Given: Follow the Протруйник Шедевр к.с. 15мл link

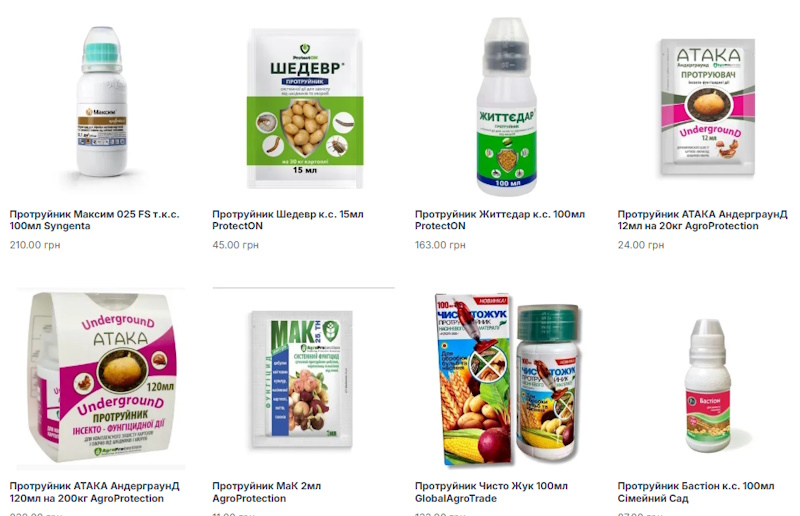Looking at the screenshot, I should pos(288,220).
